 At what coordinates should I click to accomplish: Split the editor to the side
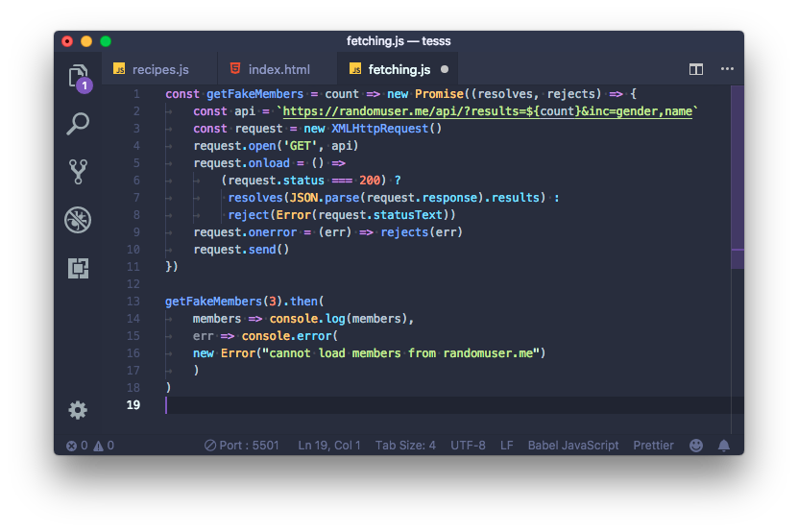pos(695,69)
